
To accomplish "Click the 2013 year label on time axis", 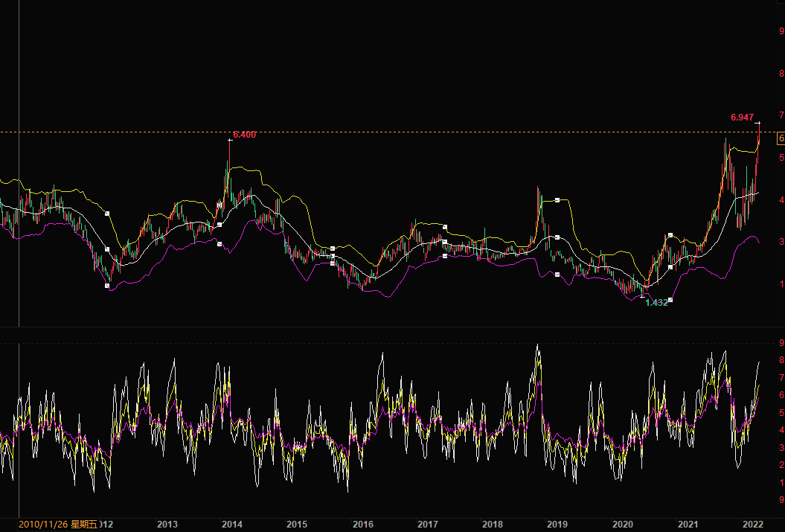I will tap(167, 525).
